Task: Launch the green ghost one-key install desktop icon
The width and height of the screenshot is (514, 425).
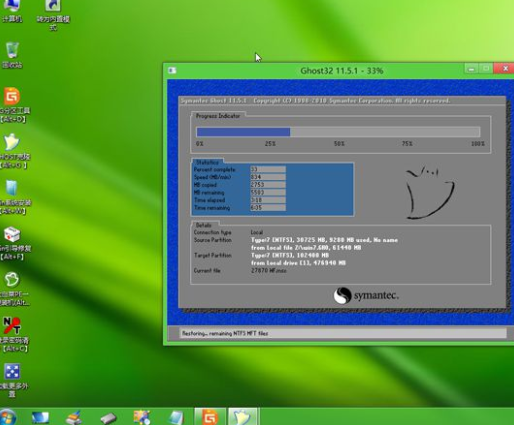Action: [12, 288]
